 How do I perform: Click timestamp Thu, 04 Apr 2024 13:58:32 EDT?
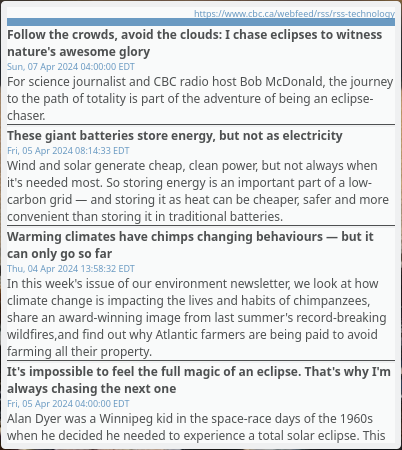coord(71,269)
